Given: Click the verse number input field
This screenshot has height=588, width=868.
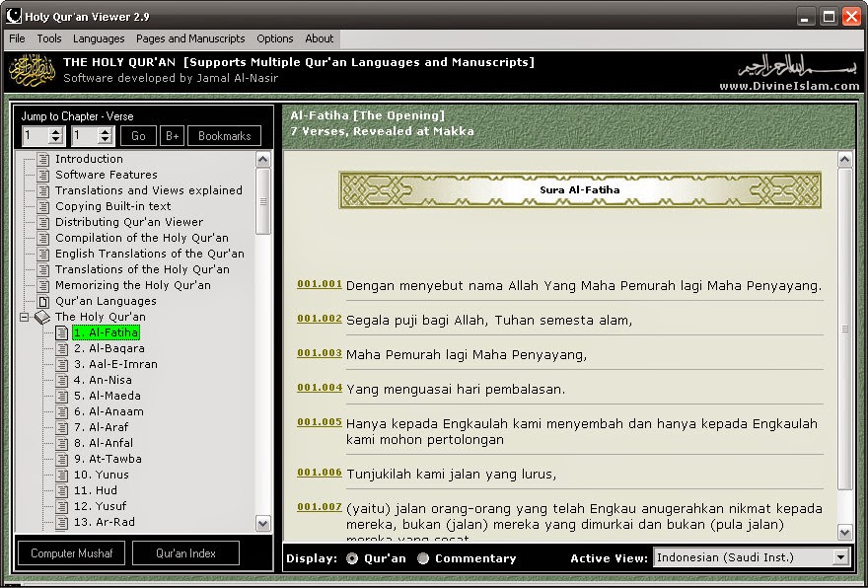Looking at the screenshot, I should click(85, 136).
